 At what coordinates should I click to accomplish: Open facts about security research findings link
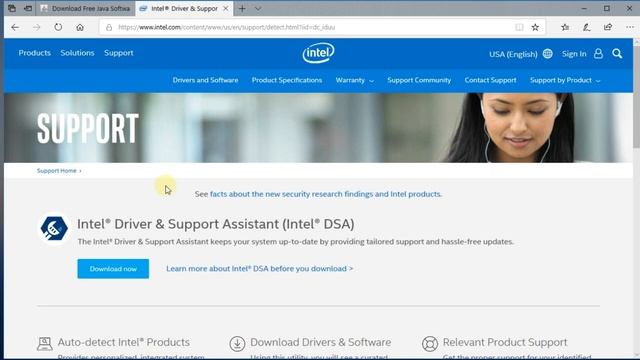(326, 194)
